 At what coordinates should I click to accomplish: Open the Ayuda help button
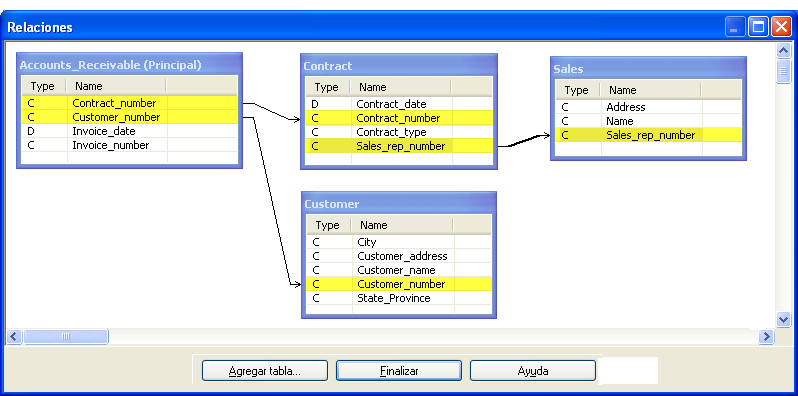click(x=533, y=371)
